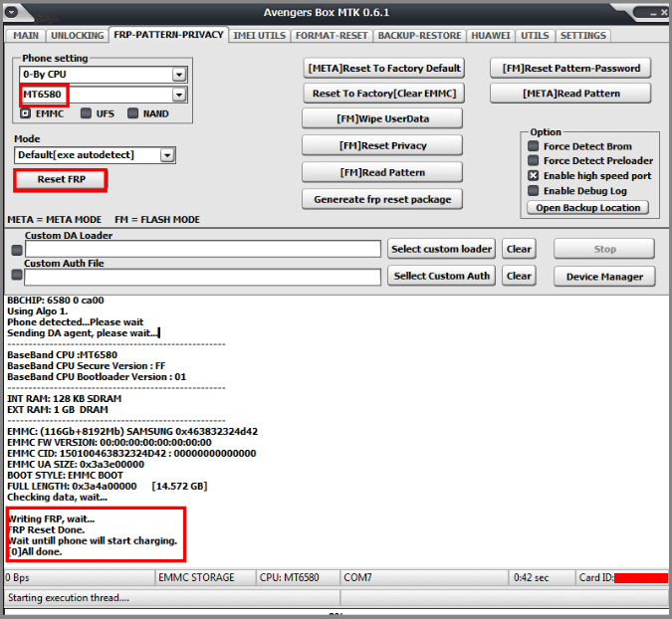
Task: Toggle Enable Debug Log checkbox
Action: (534, 191)
